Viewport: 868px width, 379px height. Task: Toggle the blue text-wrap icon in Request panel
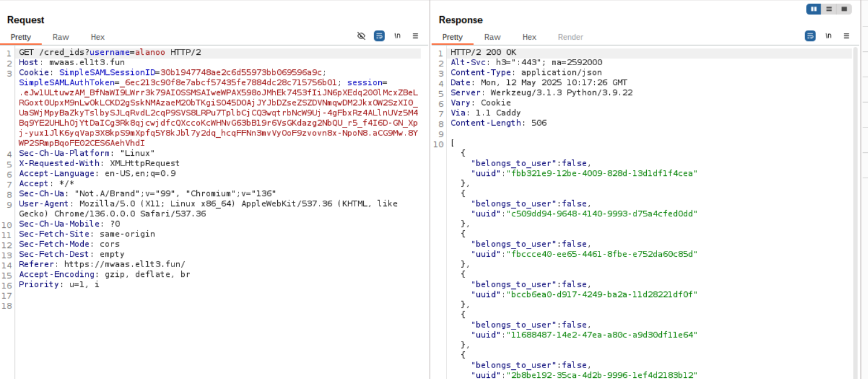pyautogui.click(x=379, y=36)
